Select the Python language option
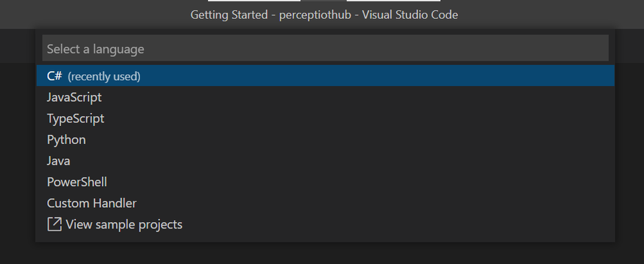Viewport: 644px width, 264px height. pyautogui.click(x=66, y=139)
